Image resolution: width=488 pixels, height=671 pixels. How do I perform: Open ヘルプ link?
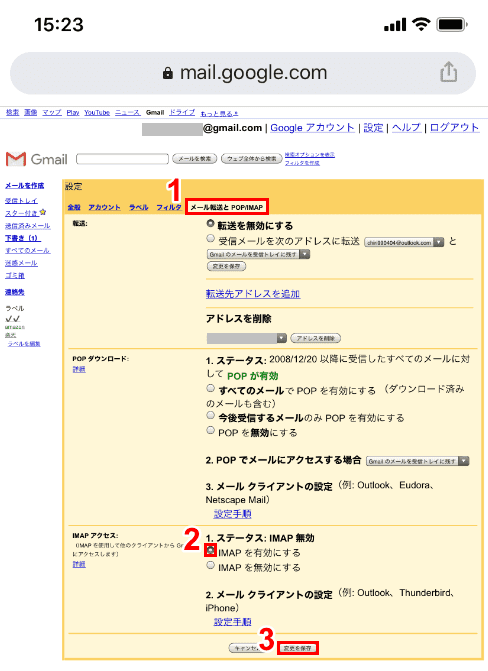(406, 128)
